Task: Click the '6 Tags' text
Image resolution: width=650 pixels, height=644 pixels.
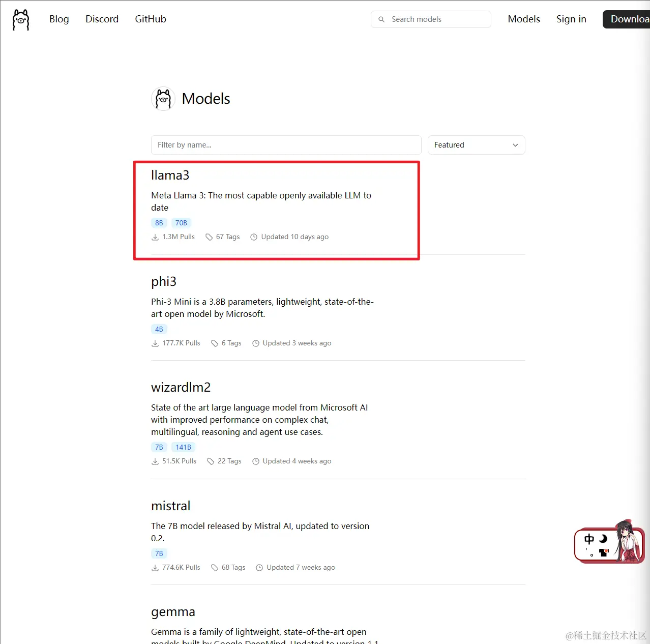Action: 231,343
